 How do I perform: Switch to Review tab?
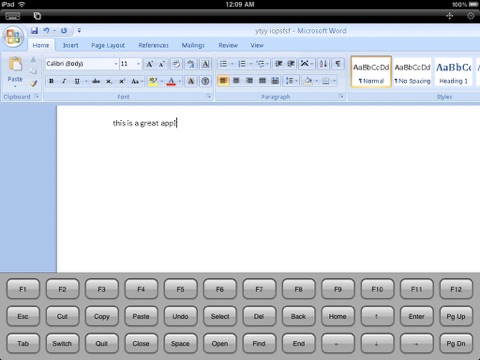coord(228,45)
